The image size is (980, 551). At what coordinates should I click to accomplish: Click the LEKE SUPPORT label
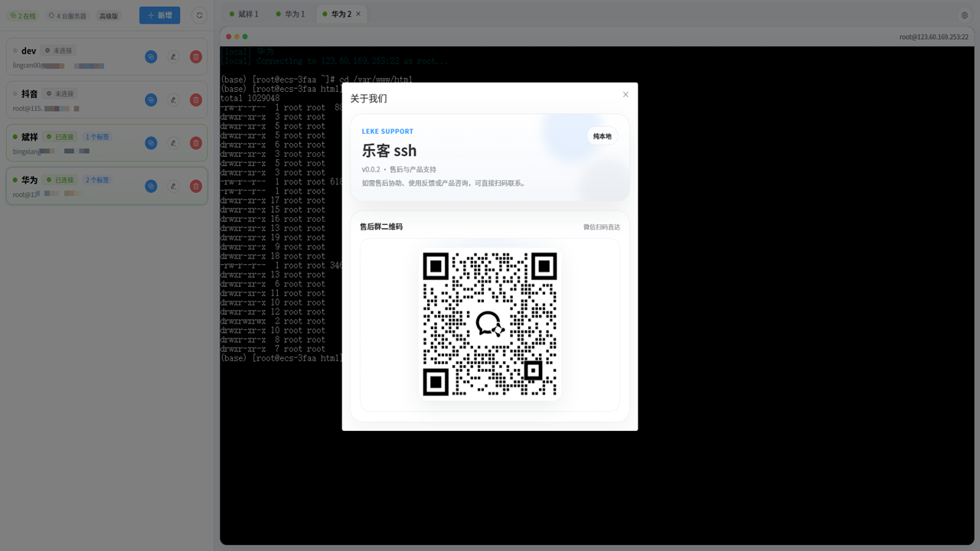click(x=387, y=132)
